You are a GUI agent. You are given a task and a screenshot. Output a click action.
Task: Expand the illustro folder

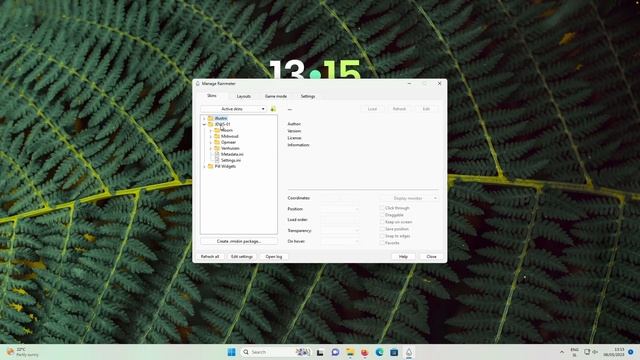(204, 118)
